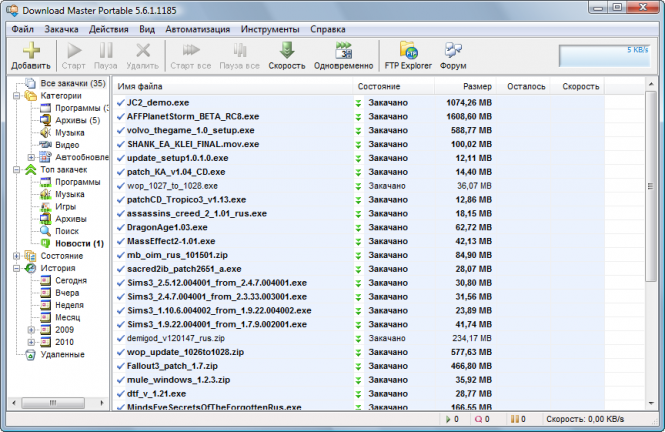665x432 pixels.
Task: Open Новости (1) in the sidebar
Action: click(x=79, y=243)
